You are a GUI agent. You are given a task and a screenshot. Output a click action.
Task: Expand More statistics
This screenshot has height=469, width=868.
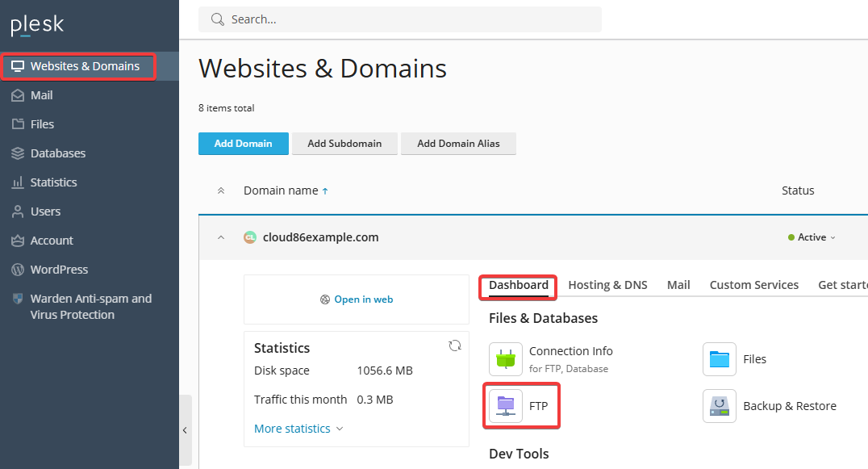(x=298, y=429)
